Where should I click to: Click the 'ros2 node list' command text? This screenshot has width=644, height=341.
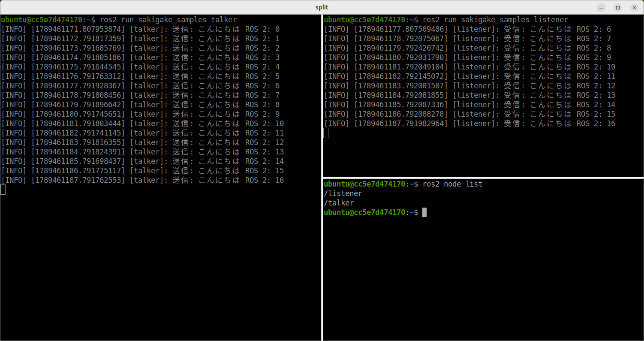[x=452, y=184]
